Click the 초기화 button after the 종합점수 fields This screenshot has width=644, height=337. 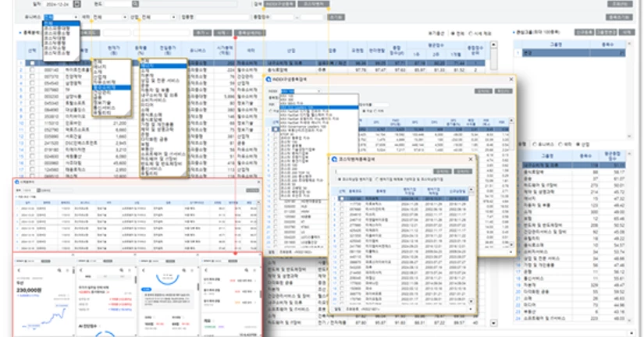click(x=336, y=17)
